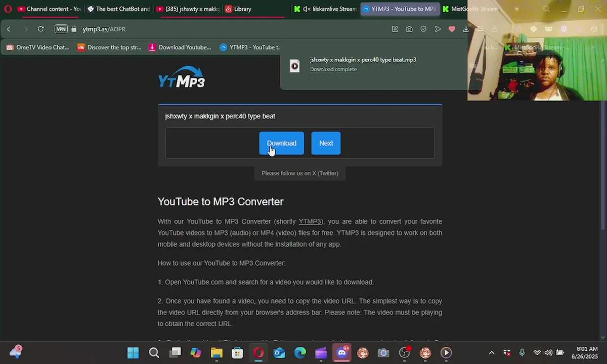
Task: Take a snapshot with the camera icon
Action: pyautogui.click(x=409, y=29)
